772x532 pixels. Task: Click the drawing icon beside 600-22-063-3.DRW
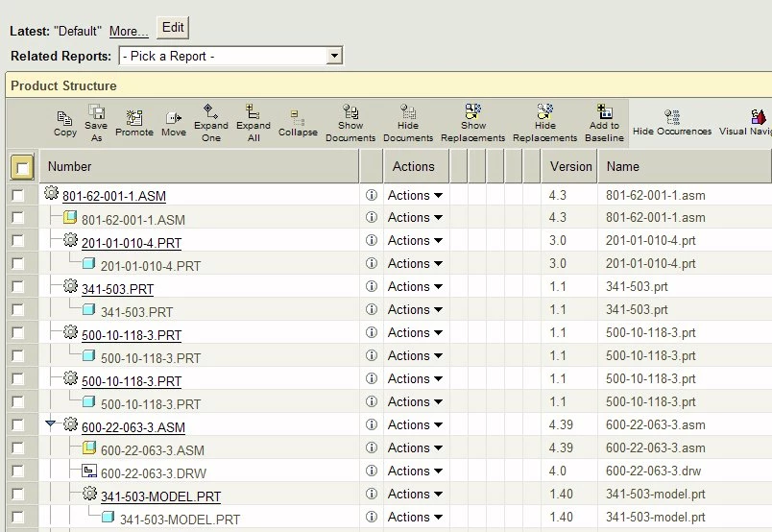pyautogui.click(x=89, y=471)
